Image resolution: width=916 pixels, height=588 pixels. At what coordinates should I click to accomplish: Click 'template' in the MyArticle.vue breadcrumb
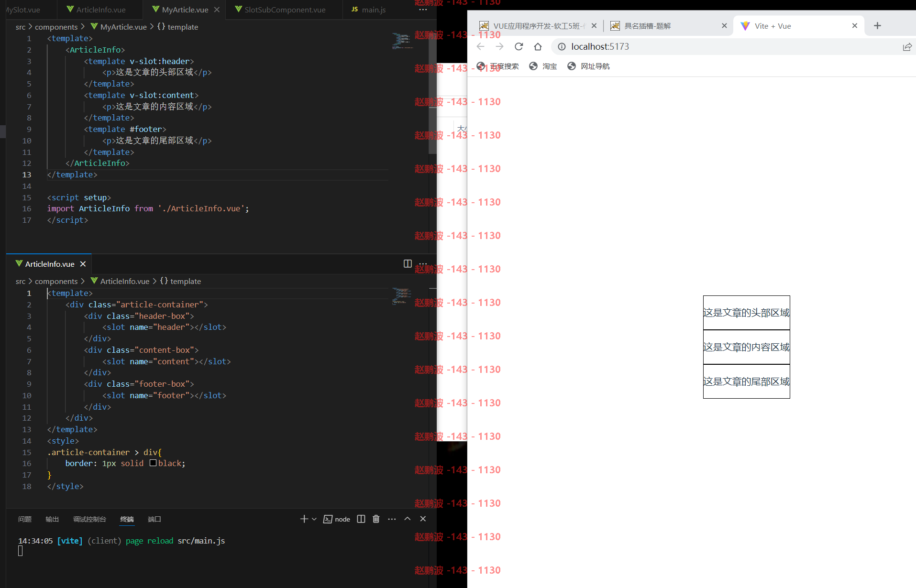[x=177, y=27]
